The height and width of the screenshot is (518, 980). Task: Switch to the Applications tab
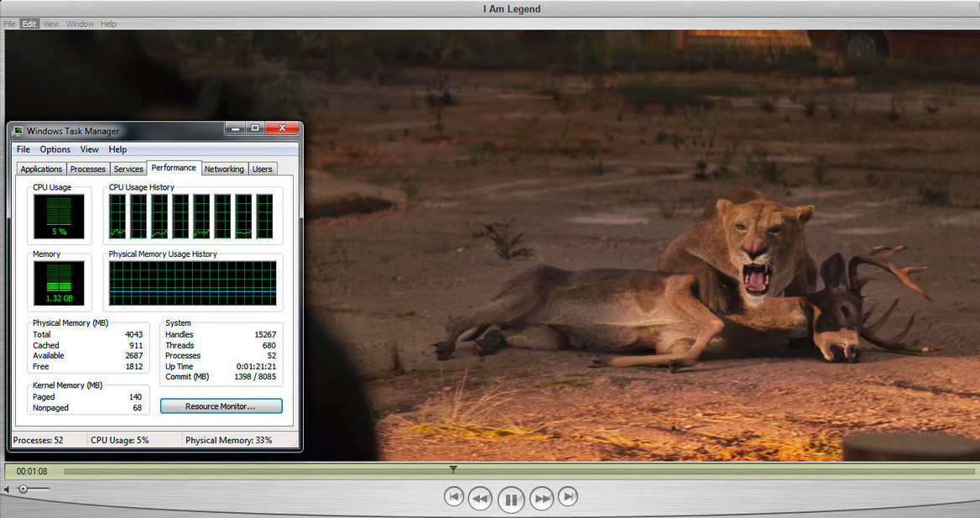click(41, 169)
